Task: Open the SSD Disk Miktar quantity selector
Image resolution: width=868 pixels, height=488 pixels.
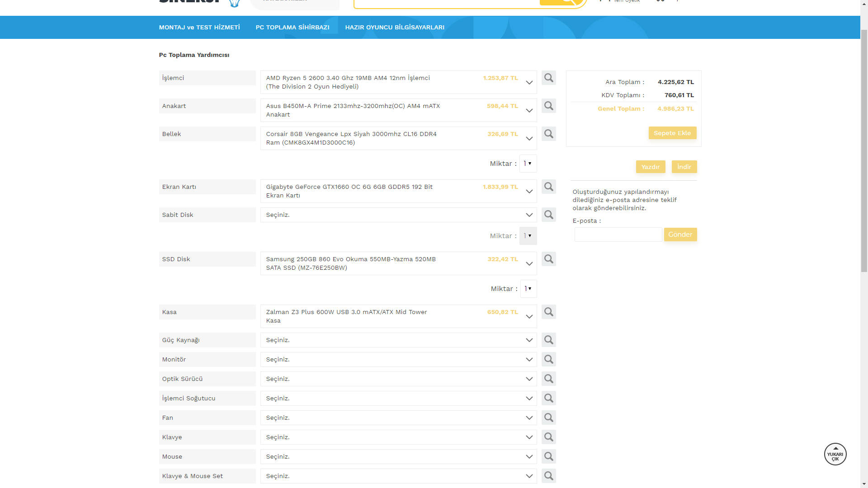Action: [528, 289]
